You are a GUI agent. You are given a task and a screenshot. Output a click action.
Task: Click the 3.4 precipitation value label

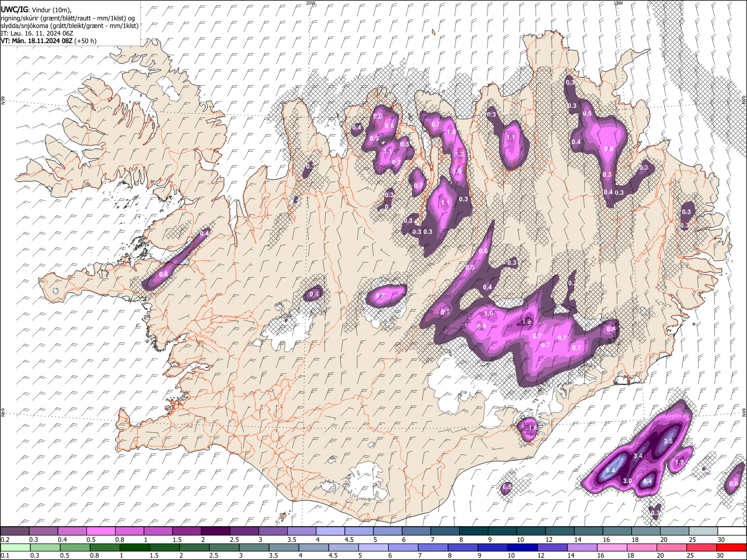(638, 456)
